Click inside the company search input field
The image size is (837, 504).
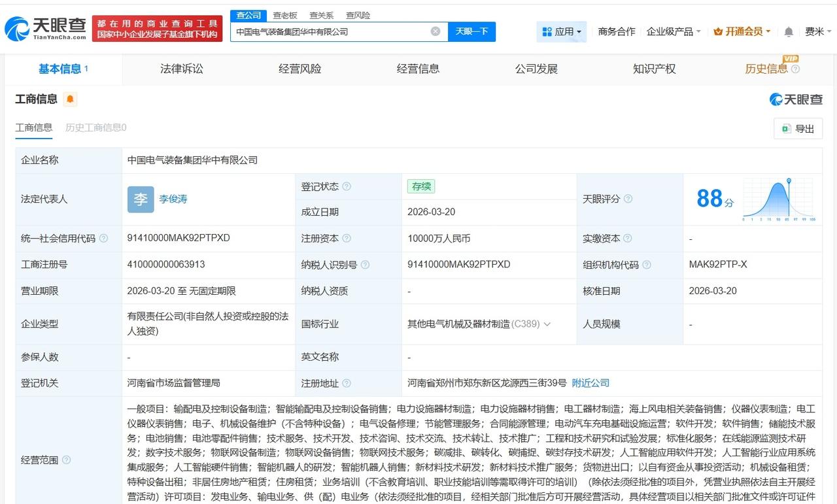[327, 31]
